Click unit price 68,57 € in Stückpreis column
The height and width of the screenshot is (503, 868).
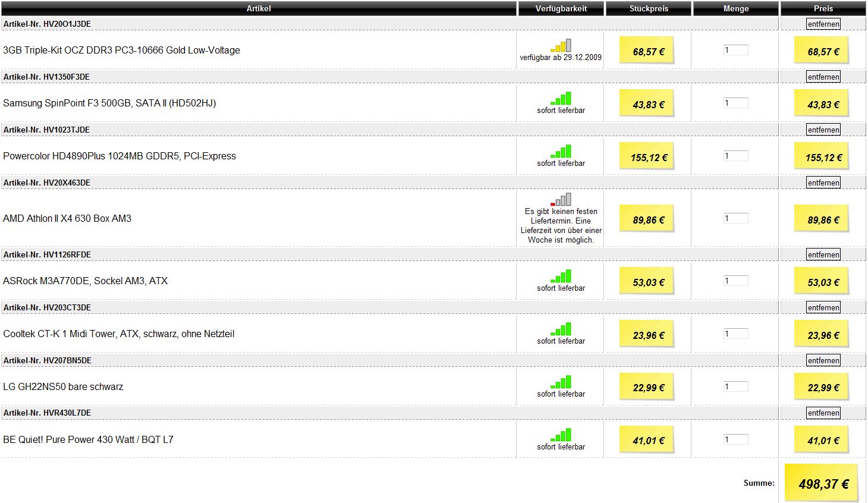[x=647, y=50]
